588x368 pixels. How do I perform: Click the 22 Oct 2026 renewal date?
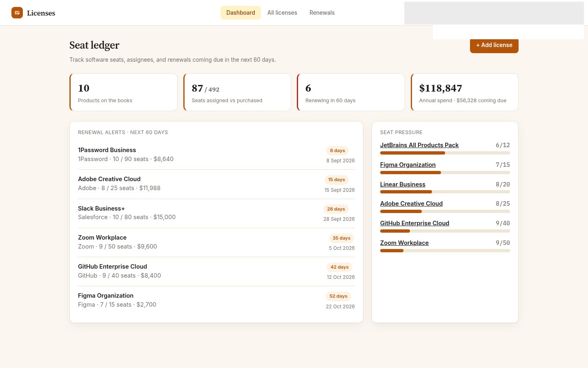click(340, 307)
